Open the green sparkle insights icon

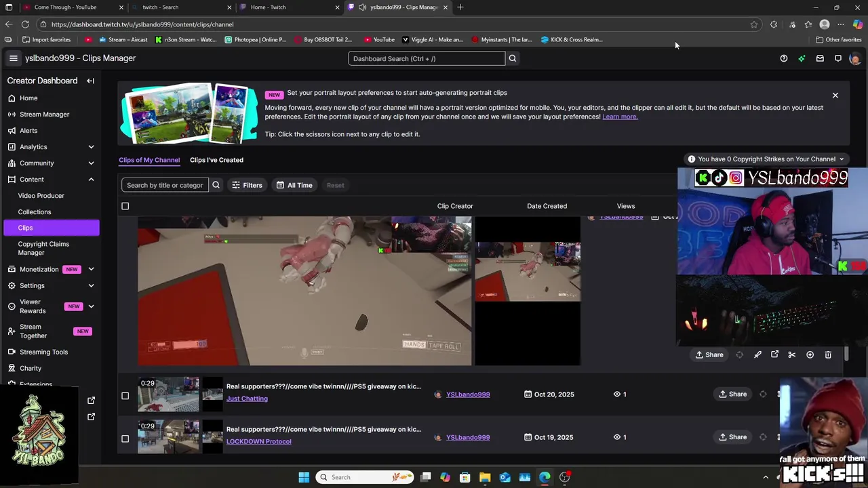click(x=802, y=58)
